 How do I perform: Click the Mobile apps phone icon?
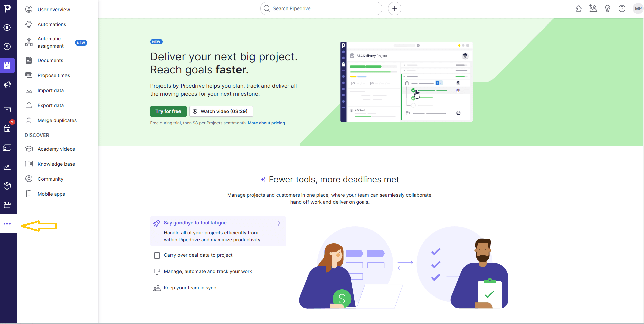coord(29,194)
